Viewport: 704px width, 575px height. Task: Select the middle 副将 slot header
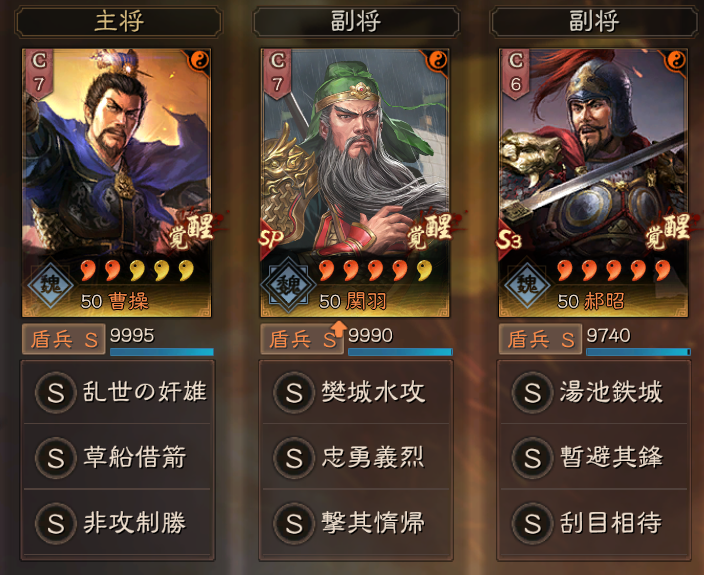coord(356,21)
